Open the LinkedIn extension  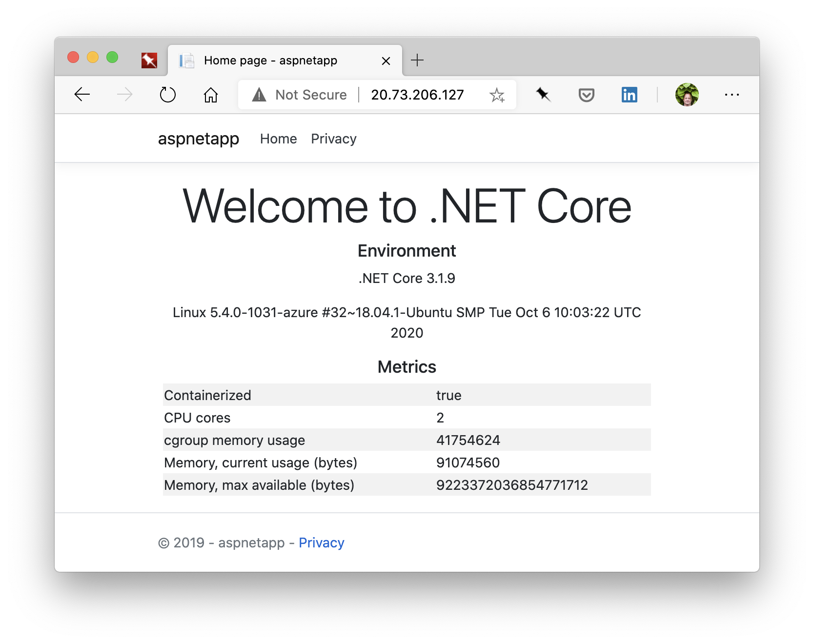(x=630, y=94)
